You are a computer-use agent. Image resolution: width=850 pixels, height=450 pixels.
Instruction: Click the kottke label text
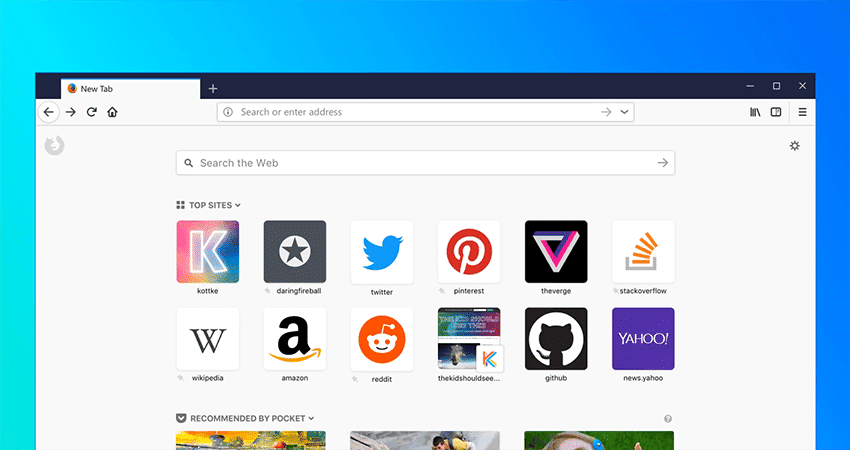(x=208, y=291)
